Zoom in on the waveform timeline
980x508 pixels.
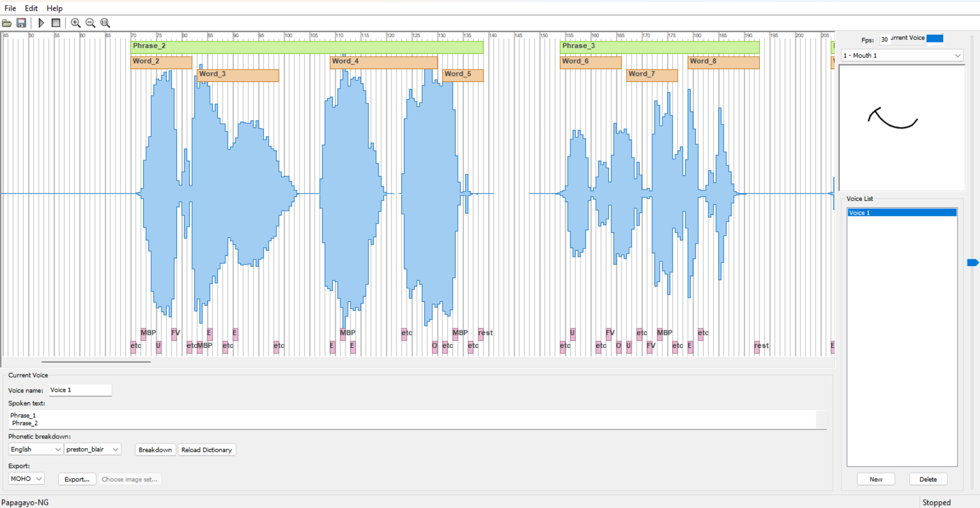76,23
